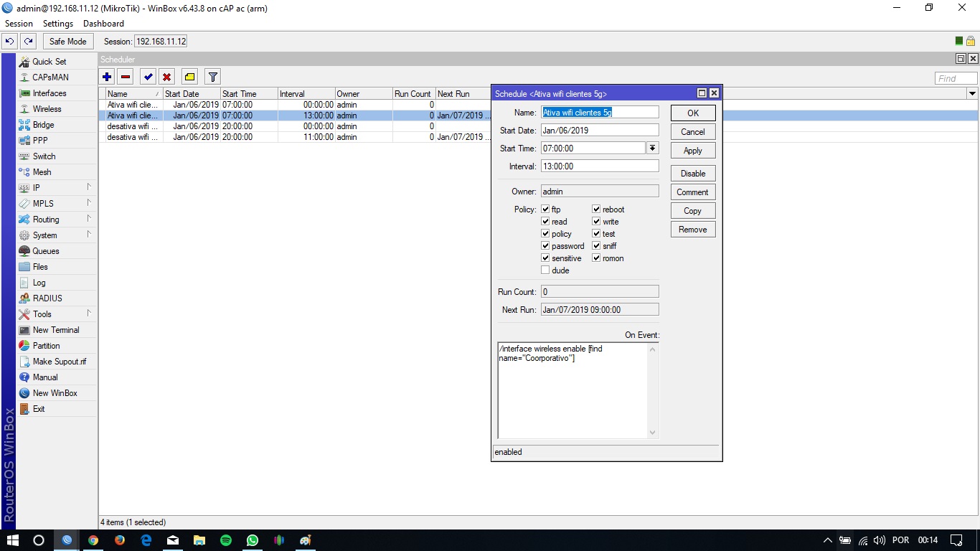Click the redo arrow icon

click(x=28, y=42)
